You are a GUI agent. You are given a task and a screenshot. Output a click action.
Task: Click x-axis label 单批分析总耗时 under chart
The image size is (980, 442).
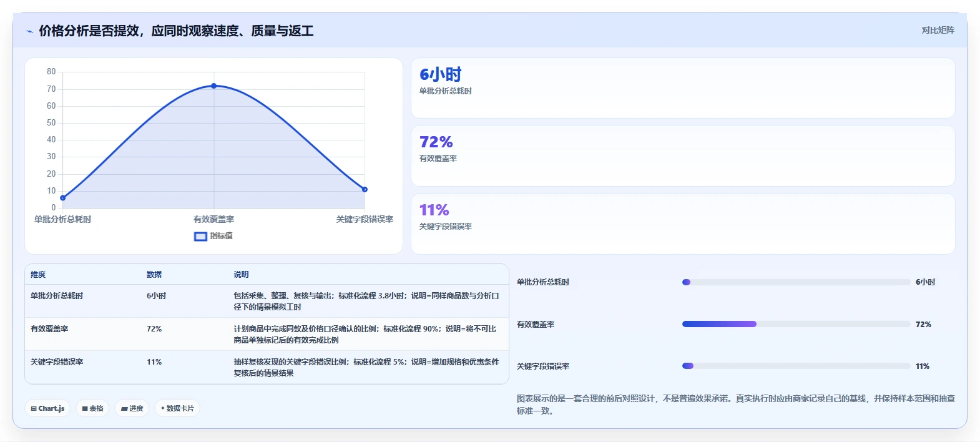62,220
